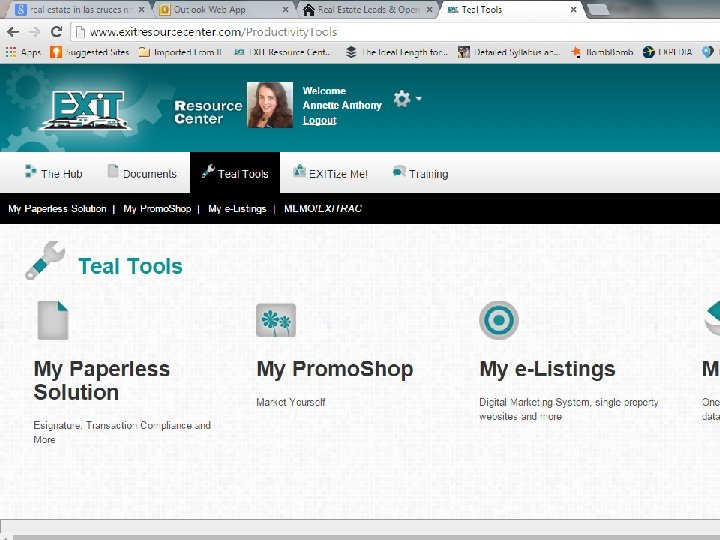Open The Ideal Length for bookmark
The height and width of the screenshot is (540, 720).
coord(397,52)
